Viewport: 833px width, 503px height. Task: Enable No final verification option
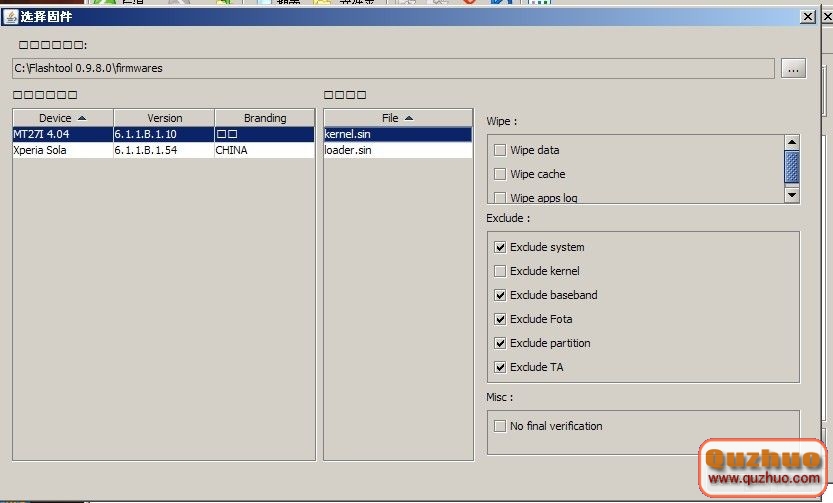pos(500,426)
